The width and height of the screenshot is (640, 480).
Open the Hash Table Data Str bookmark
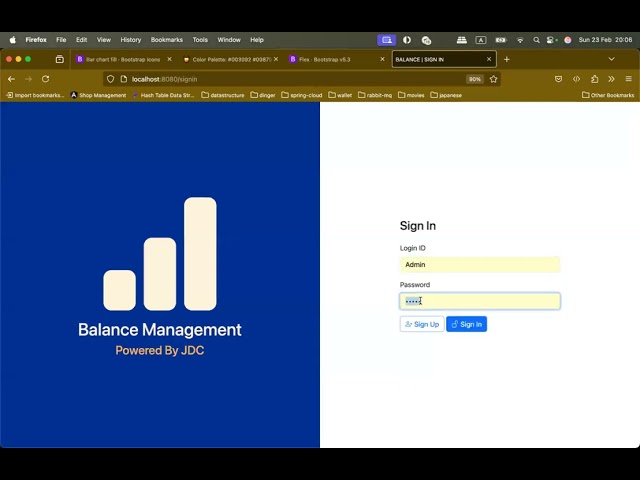click(163, 95)
